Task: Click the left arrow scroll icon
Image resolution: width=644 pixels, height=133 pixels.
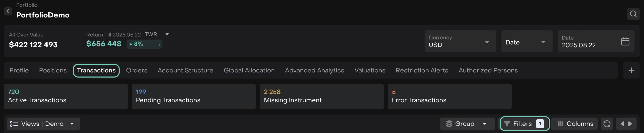Action: [622, 124]
